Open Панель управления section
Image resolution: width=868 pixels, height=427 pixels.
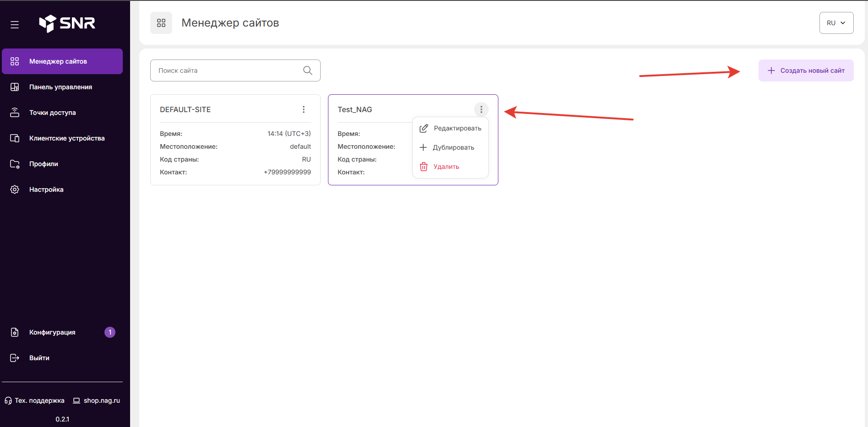click(62, 87)
